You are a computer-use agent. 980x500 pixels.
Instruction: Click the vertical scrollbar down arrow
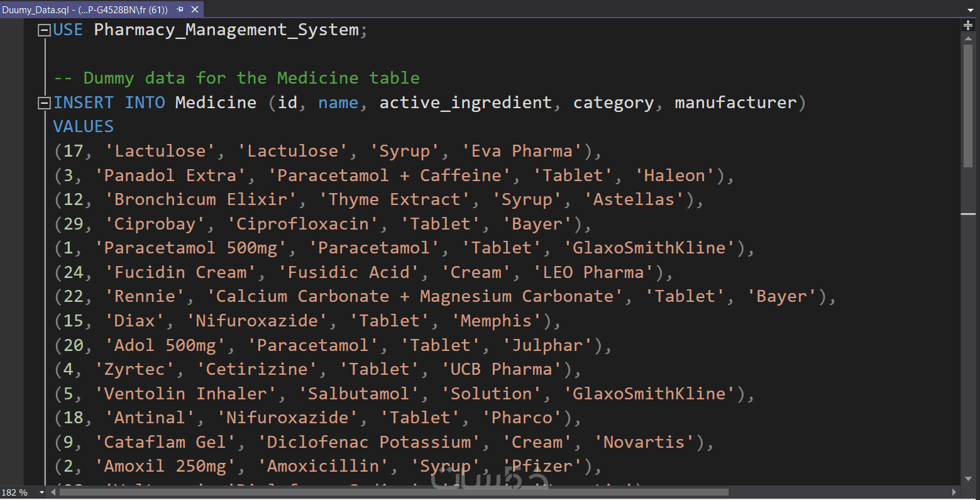click(968, 480)
